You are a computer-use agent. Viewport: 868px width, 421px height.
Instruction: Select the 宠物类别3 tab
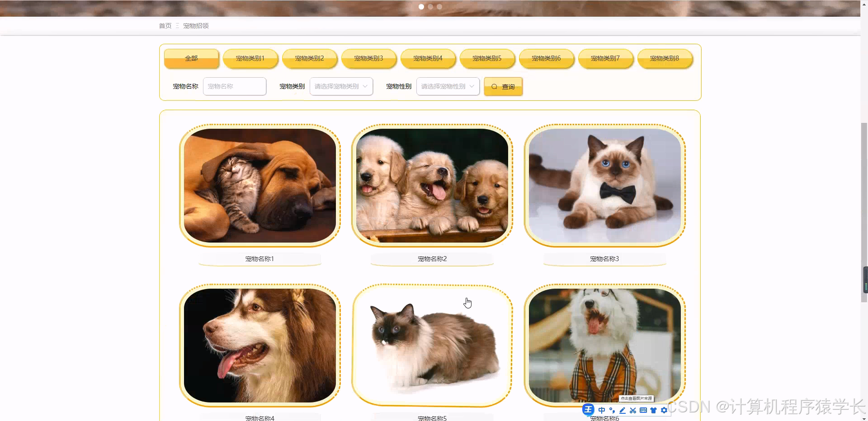pyautogui.click(x=369, y=58)
